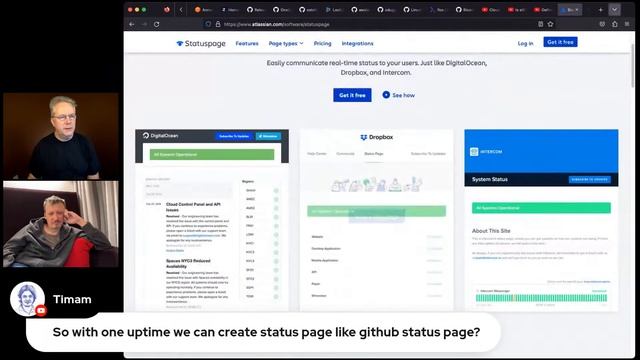Close the active Statuspage tab
The height and width of the screenshot is (360, 640).
pos(577,9)
